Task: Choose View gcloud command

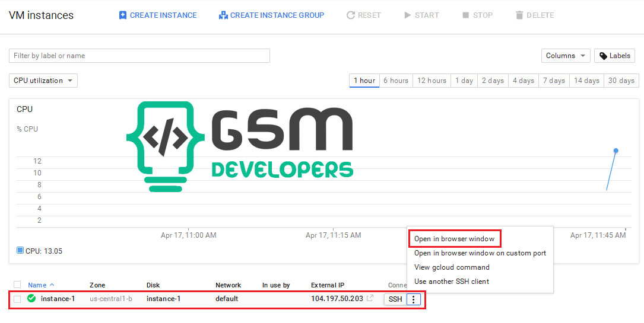Action: tap(452, 267)
